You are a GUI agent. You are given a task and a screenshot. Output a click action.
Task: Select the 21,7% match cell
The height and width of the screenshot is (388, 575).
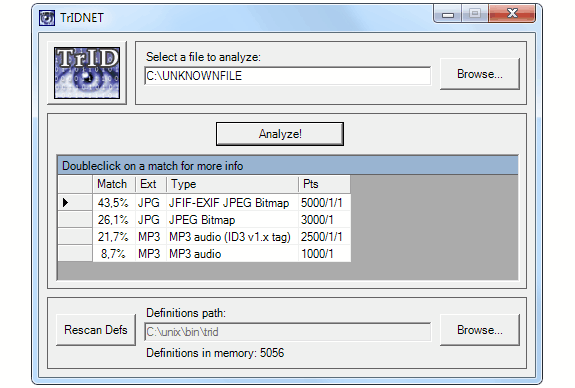pyautogui.click(x=114, y=237)
